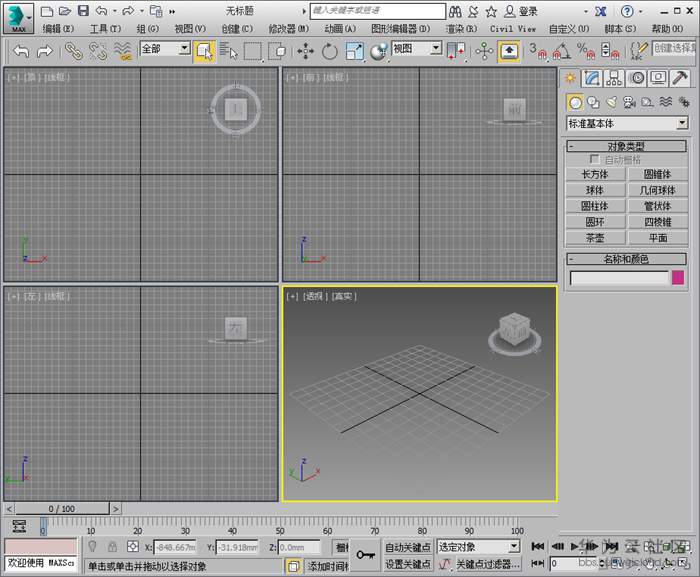Toggle Percent Snap
The image size is (700, 577).
(585, 51)
